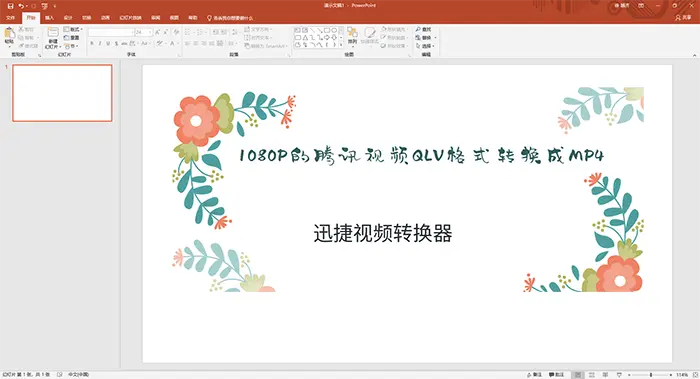Expand the shapes gallery
The image size is (700, 379).
(342, 45)
